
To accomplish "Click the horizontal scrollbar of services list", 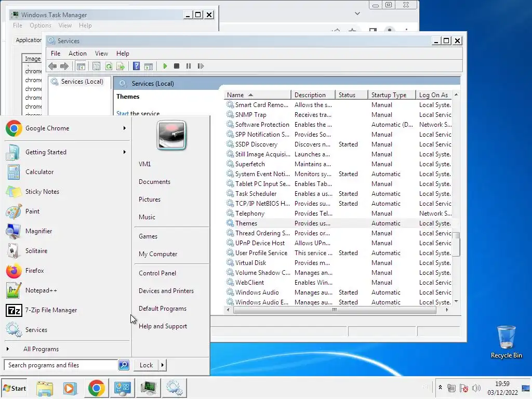I will click(335, 310).
